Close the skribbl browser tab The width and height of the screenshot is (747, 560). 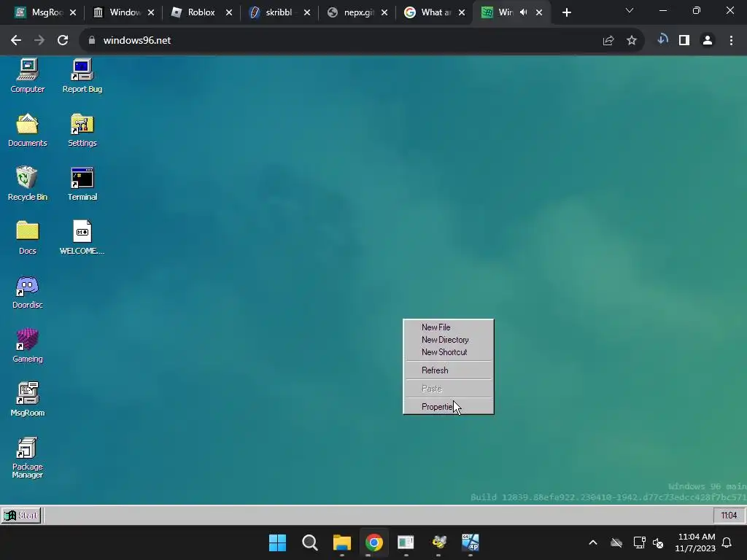[x=307, y=12]
